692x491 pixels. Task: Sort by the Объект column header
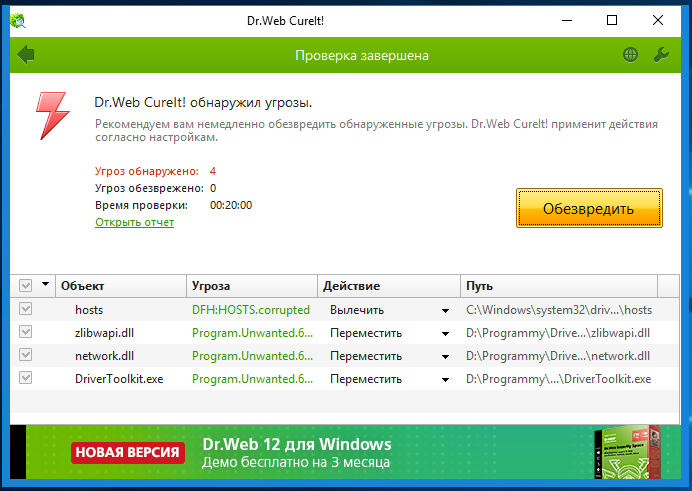121,286
